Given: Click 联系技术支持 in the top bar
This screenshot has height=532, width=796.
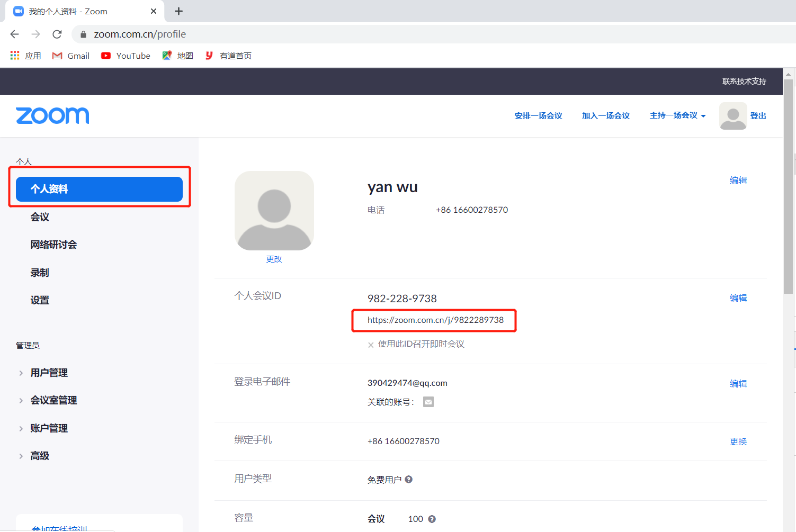Looking at the screenshot, I should (x=744, y=81).
